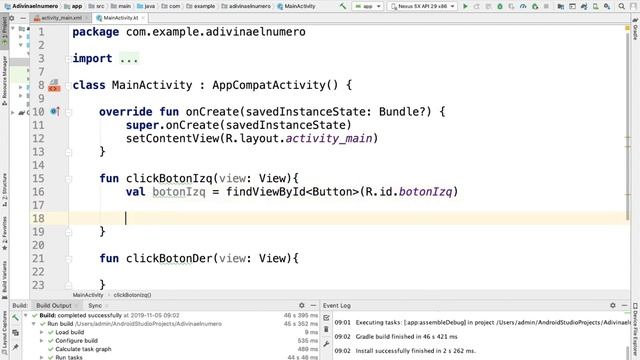Click the Build panel hammer icon
640x360 pixels.
coord(16,318)
